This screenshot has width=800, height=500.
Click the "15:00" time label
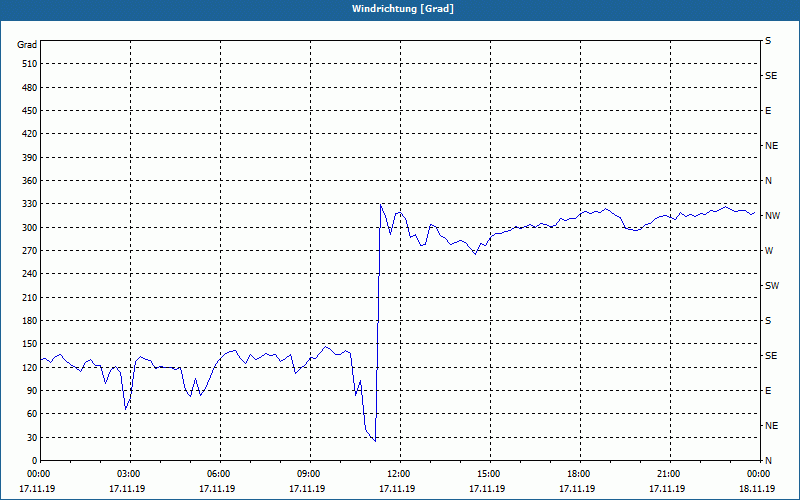(489, 474)
